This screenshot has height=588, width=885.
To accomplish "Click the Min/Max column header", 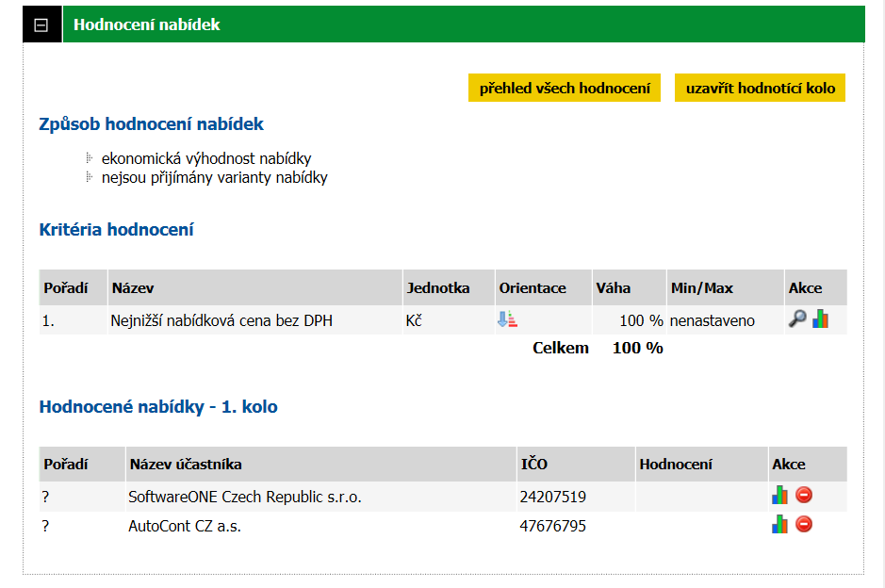I will (x=701, y=287).
